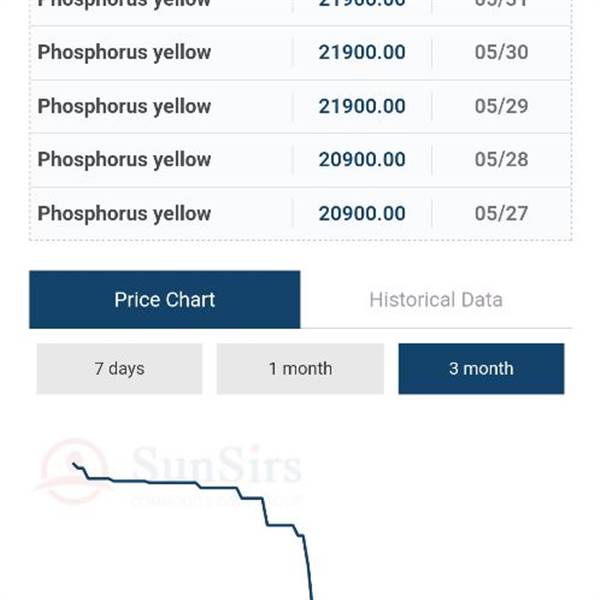Viewport: 600px width, 600px height.
Task: Select the 05/28 date cell
Action: pos(501,159)
